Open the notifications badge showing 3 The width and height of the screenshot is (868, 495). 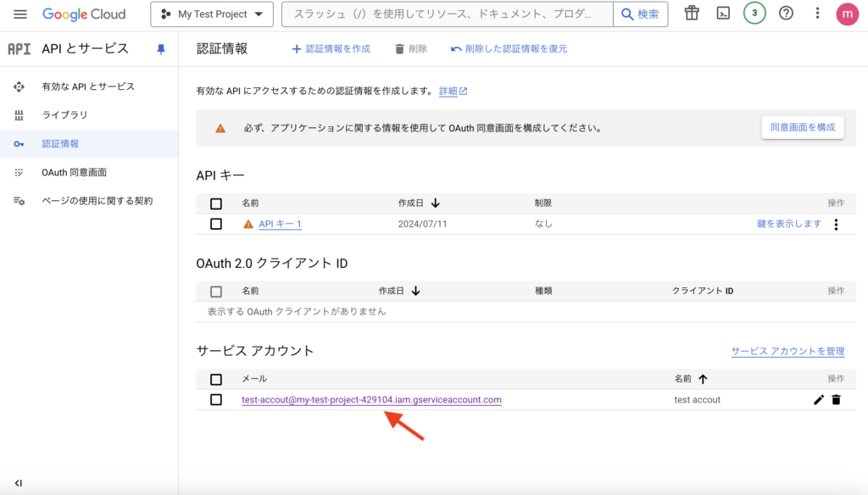click(754, 14)
